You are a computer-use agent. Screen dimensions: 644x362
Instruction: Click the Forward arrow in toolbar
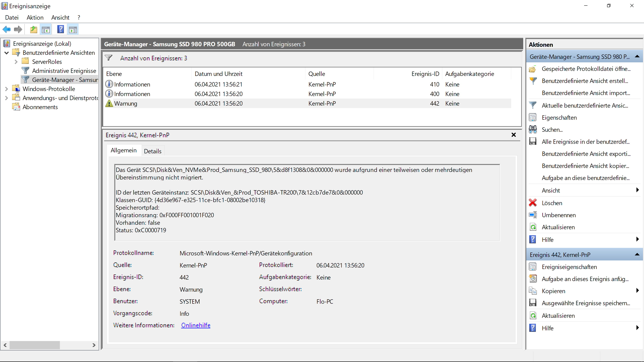pos(18,29)
